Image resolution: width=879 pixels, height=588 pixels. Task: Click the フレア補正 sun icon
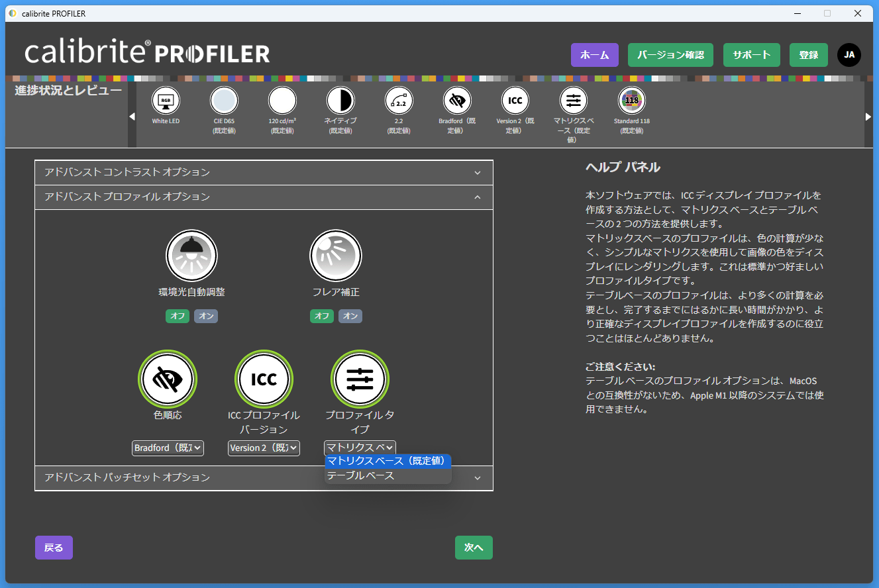tap(336, 256)
